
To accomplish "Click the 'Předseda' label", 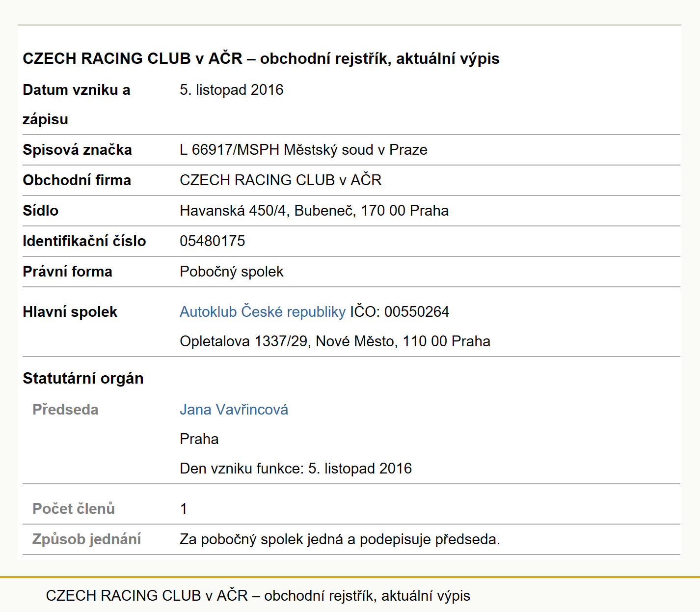I will (65, 410).
